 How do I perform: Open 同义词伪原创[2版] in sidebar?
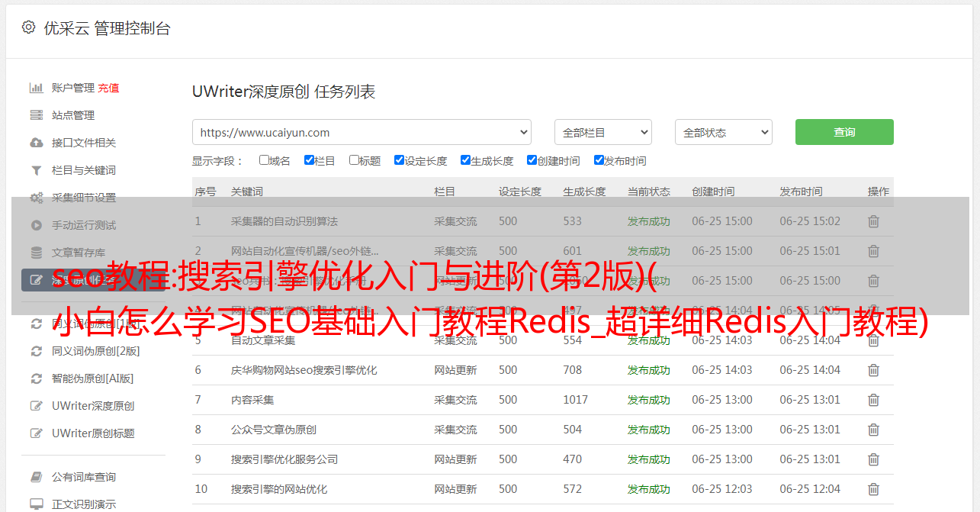[96, 351]
